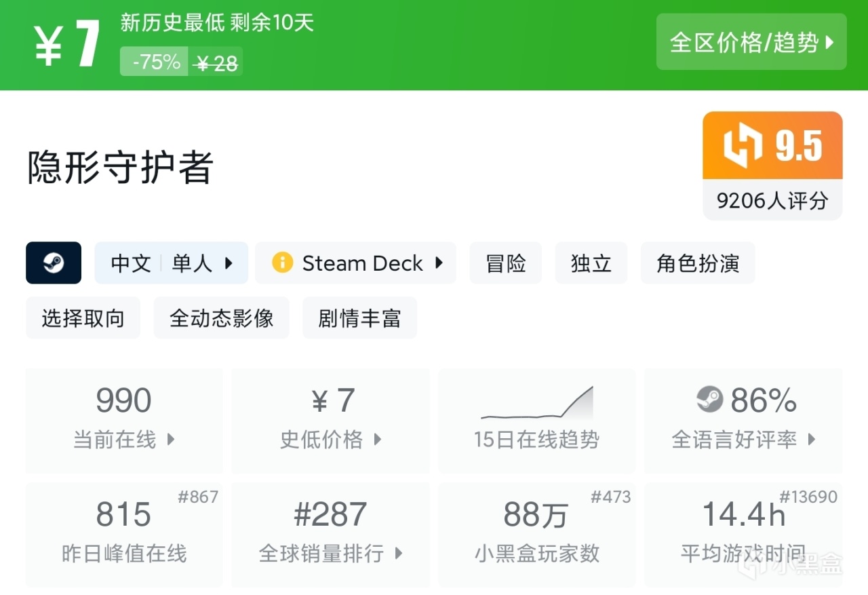
Task: Open 全区价格/趋势 price trends
Action: click(x=751, y=42)
